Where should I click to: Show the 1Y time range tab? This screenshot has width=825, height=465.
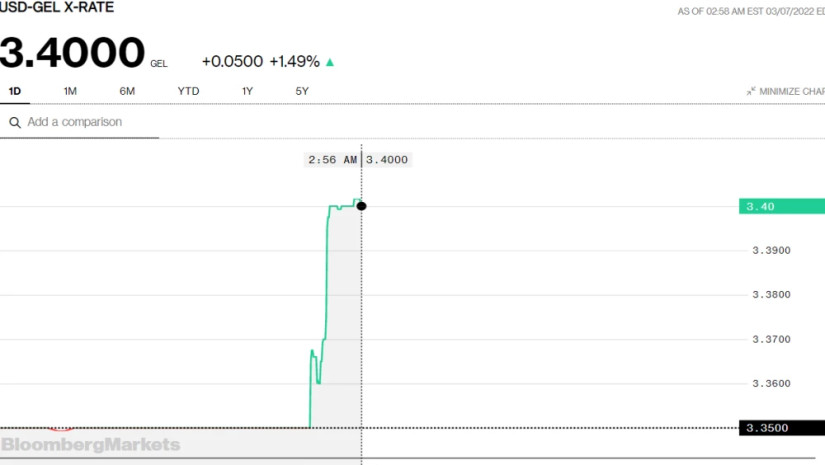coord(247,92)
